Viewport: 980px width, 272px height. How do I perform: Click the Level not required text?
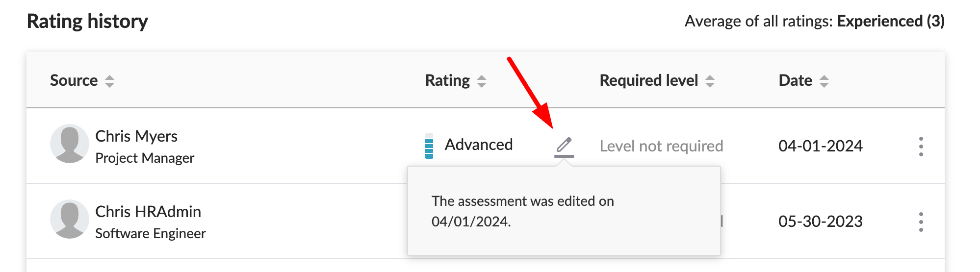(x=661, y=146)
